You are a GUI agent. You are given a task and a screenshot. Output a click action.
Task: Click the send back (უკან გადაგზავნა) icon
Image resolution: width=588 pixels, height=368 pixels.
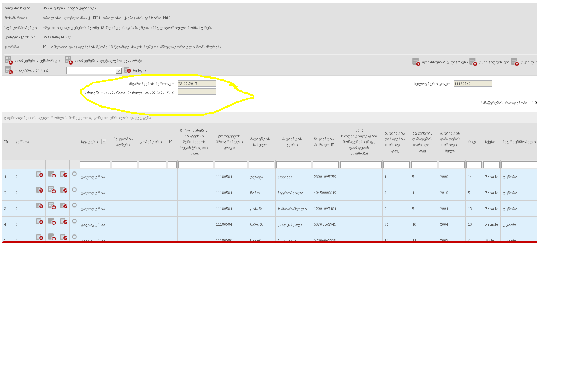coord(472,62)
